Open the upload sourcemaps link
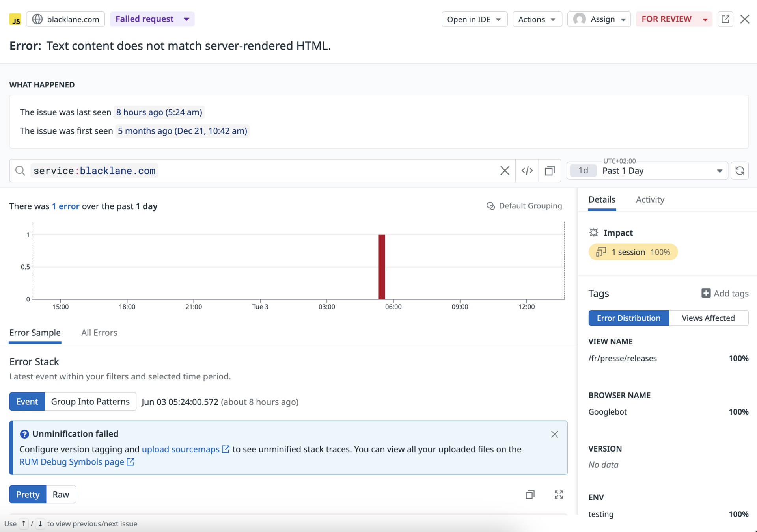 point(181,449)
